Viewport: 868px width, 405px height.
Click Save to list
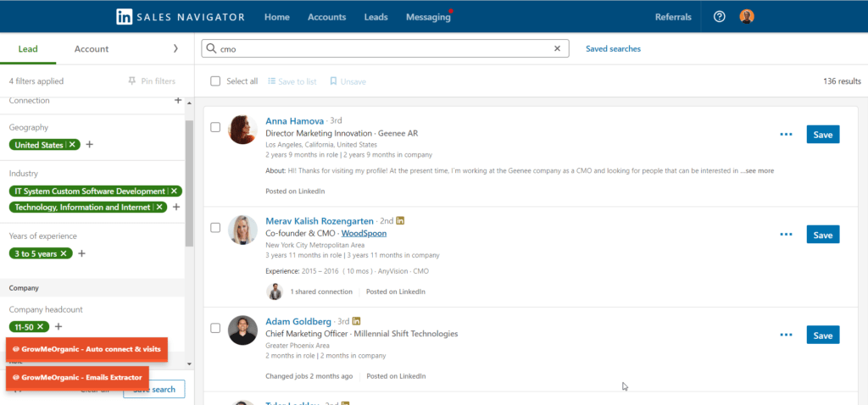point(292,81)
